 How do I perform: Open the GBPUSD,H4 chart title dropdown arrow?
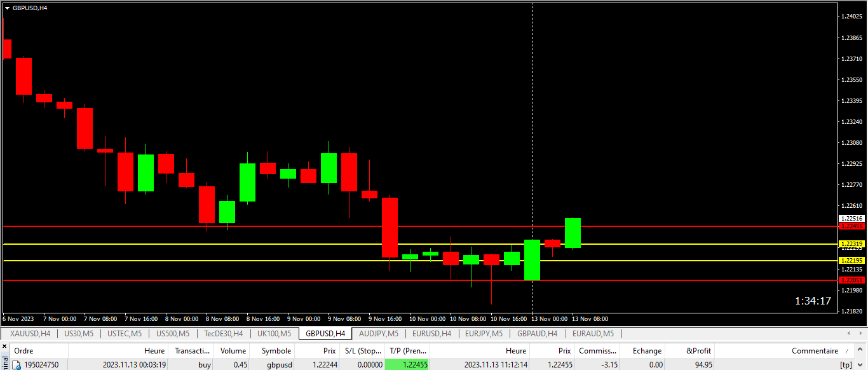(x=7, y=8)
